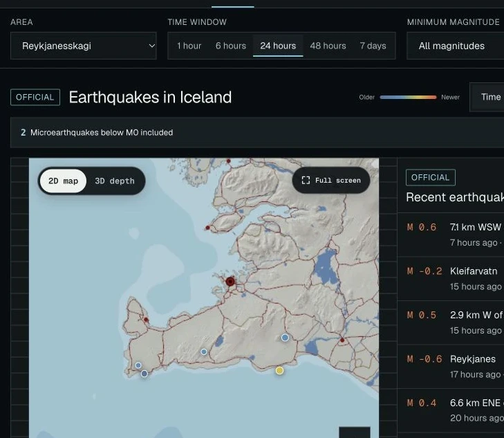Click the OFFICIAL badge beside Earthquakes in Iceland
Screen dimensions: 504x438
pos(35,97)
